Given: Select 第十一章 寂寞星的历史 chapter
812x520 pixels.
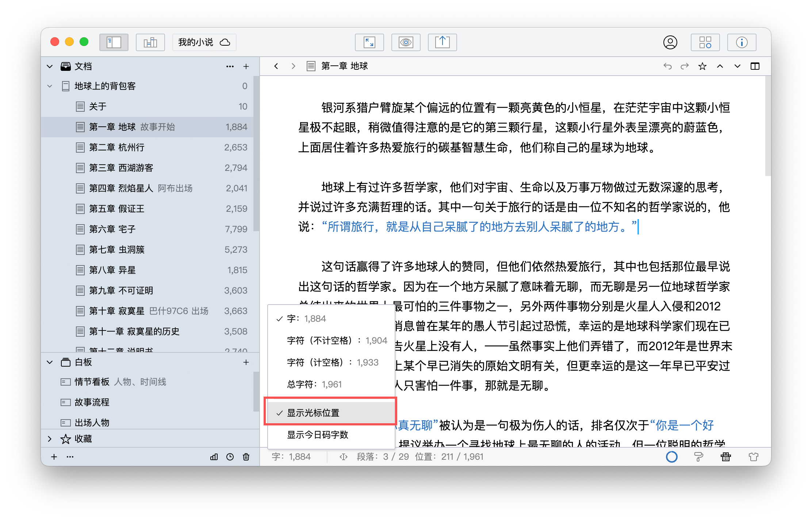Looking at the screenshot, I should coord(147,332).
